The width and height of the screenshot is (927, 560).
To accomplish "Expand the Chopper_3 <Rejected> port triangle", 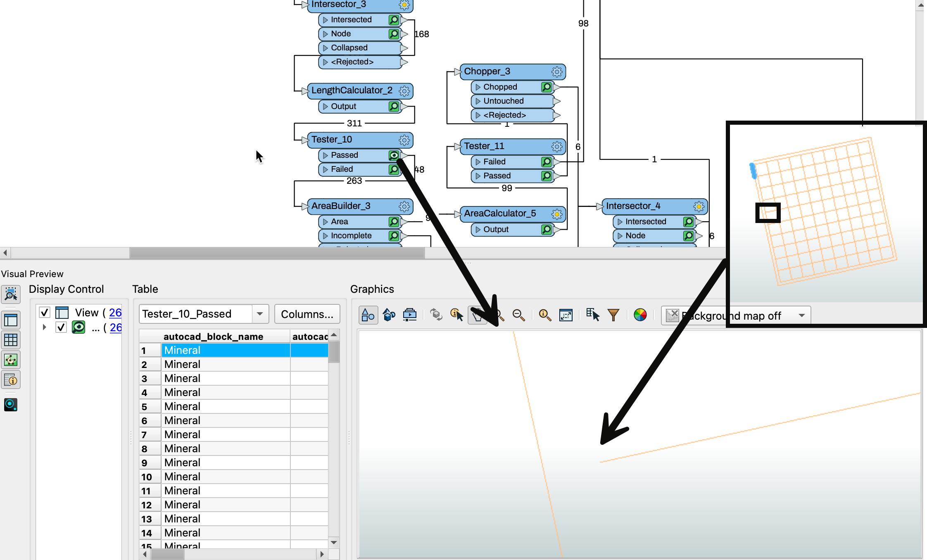I will pyautogui.click(x=478, y=115).
